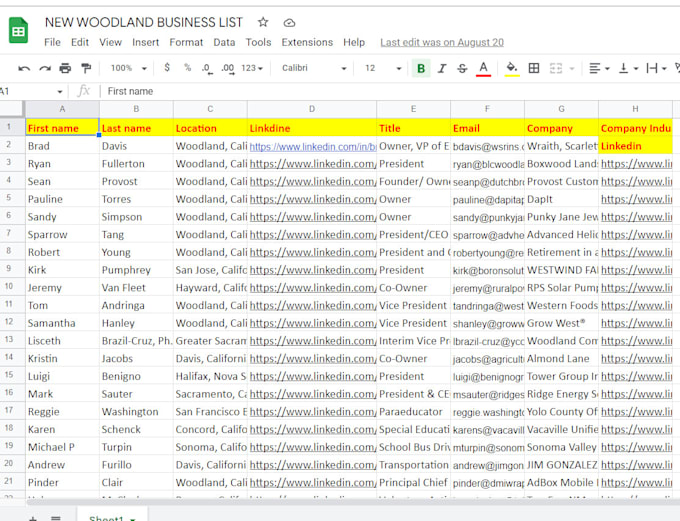Undo the last action
This screenshot has height=521, width=680.
tap(24, 68)
